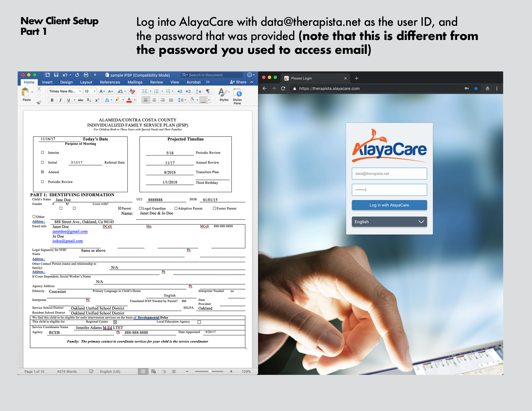This screenshot has height=411, width=532.
Task: Click the red font color swatch
Action: point(129,100)
